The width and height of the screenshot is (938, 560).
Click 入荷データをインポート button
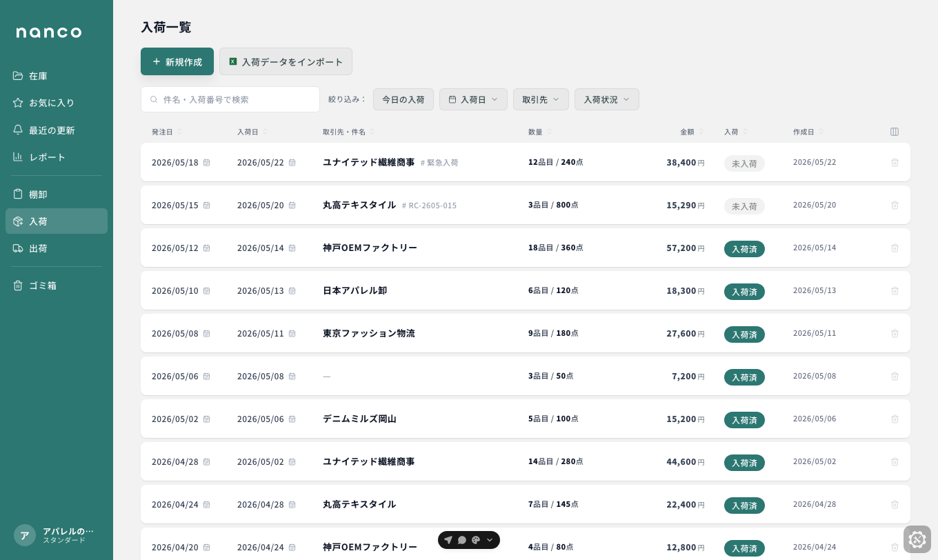tap(286, 61)
